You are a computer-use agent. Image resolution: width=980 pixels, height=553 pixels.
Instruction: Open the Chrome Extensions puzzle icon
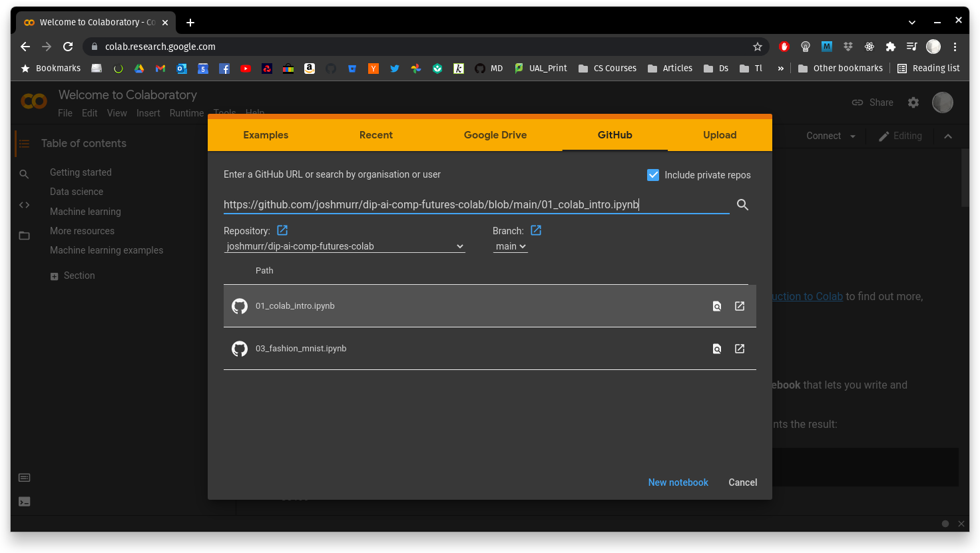pos(891,47)
